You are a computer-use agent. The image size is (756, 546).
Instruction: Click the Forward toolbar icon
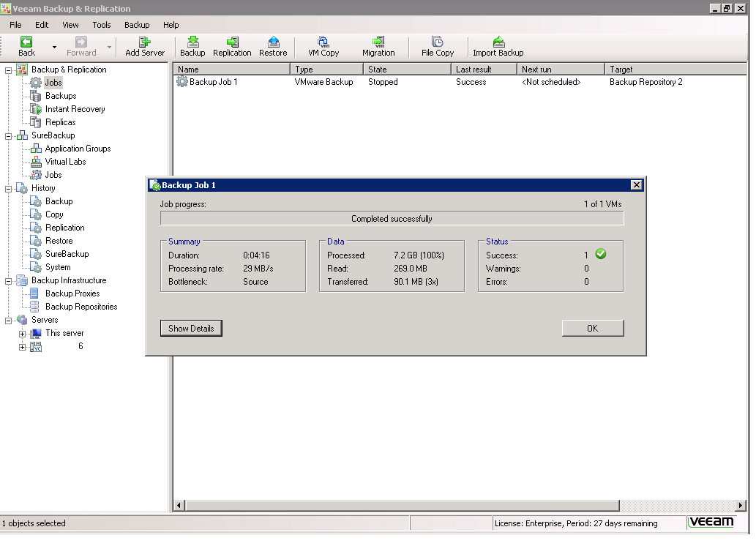81,46
